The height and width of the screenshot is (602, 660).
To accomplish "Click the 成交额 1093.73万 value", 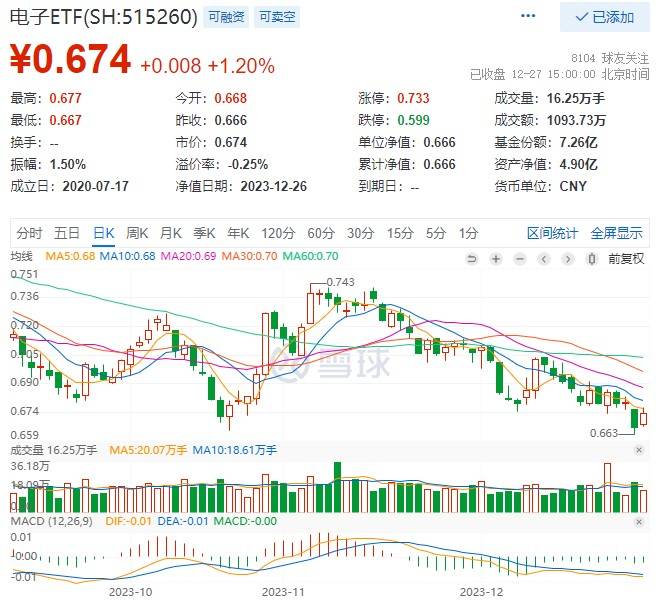I will pos(576,120).
